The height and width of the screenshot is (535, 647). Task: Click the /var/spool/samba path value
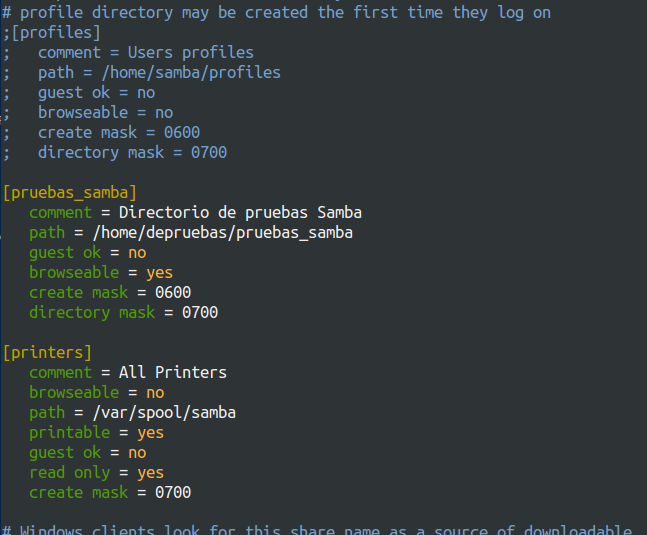164,413
